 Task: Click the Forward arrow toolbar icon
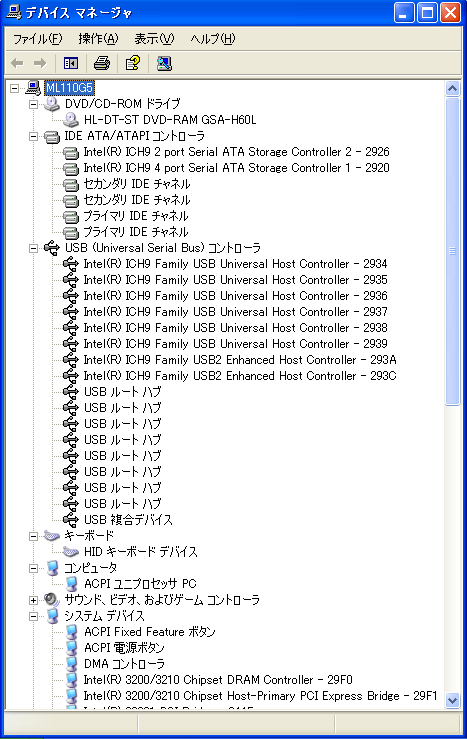[x=40, y=63]
